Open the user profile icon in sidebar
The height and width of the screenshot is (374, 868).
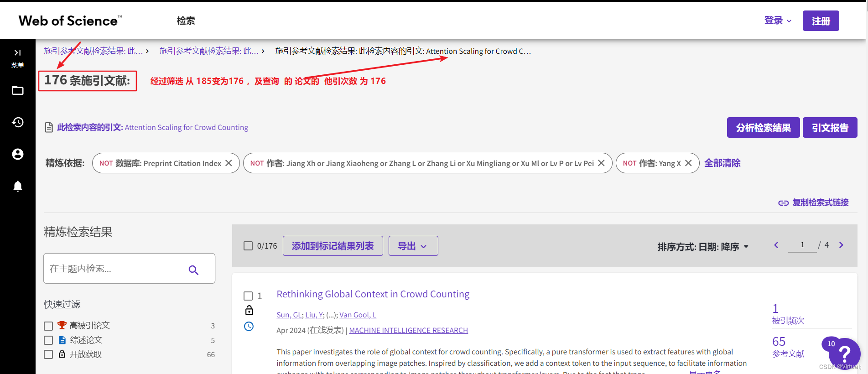(x=17, y=154)
